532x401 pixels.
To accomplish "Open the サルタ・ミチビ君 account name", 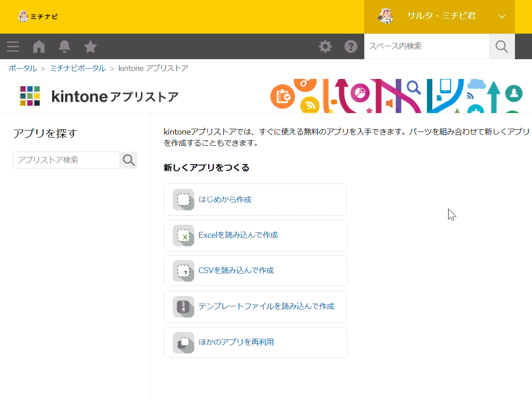I will tap(441, 16).
